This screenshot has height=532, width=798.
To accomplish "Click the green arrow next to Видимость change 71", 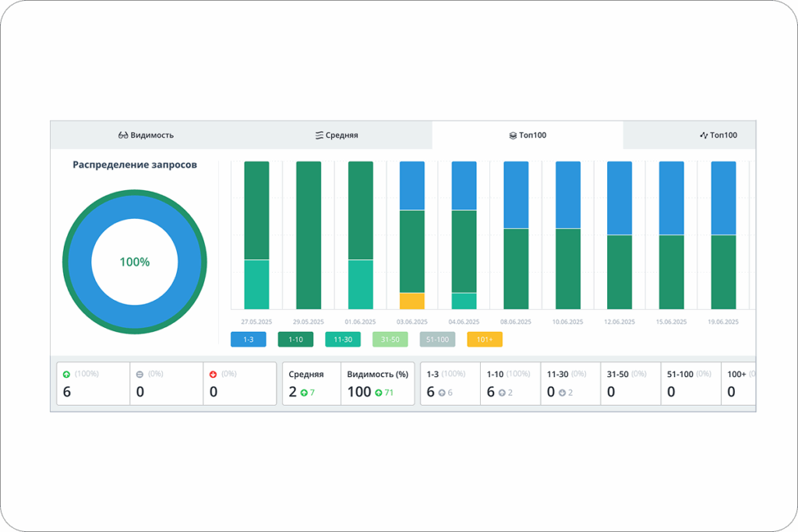I will coord(378,393).
